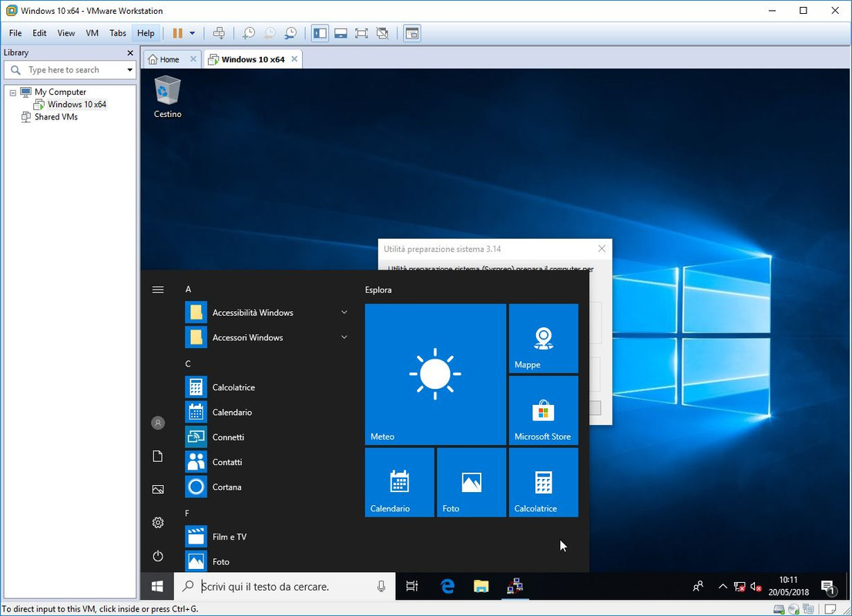The width and height of the screenshot is (852, 616).
Task: Open Contatti from the app list
Action: [x=267, y=462]
